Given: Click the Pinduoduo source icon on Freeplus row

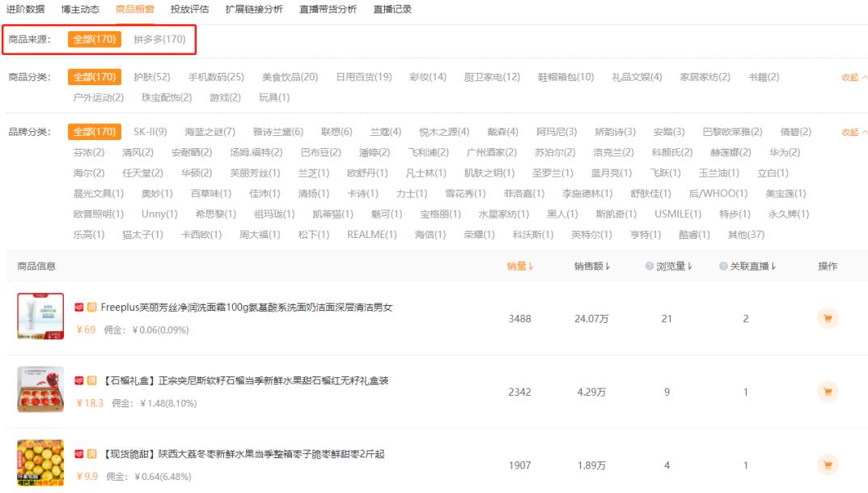Looking at the screenshot, I should pos(79,307).
